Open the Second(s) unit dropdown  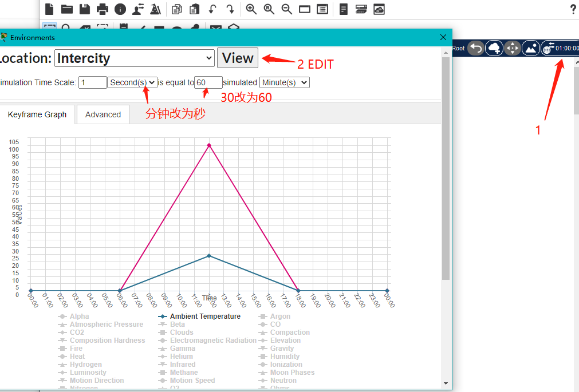pos(132,82)
